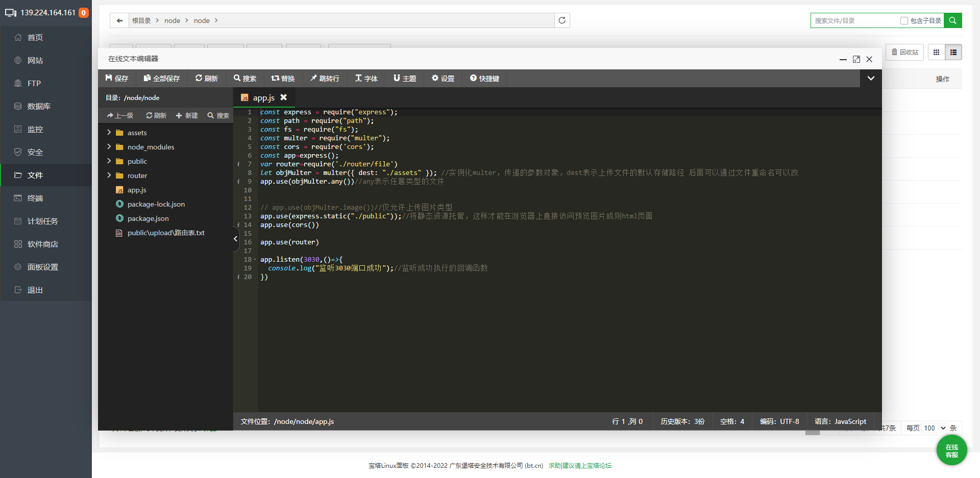Switch to grid view of files

click(x=936, y=52)
